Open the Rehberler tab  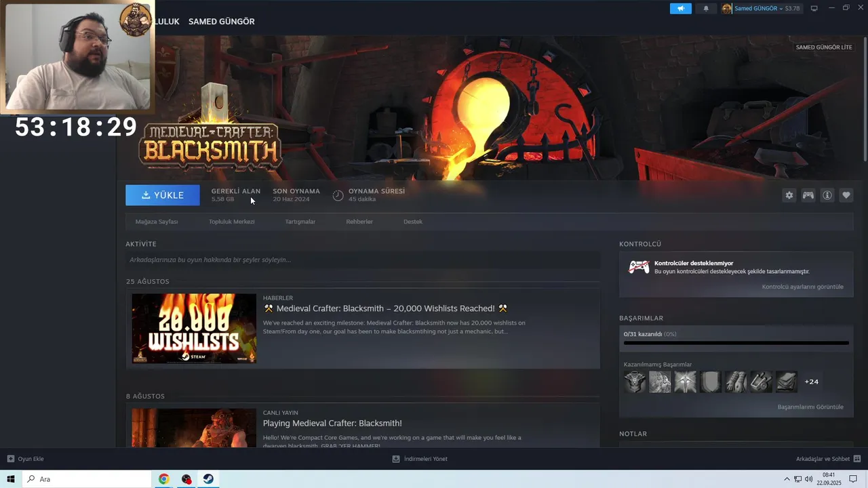(x=359, y=222)
